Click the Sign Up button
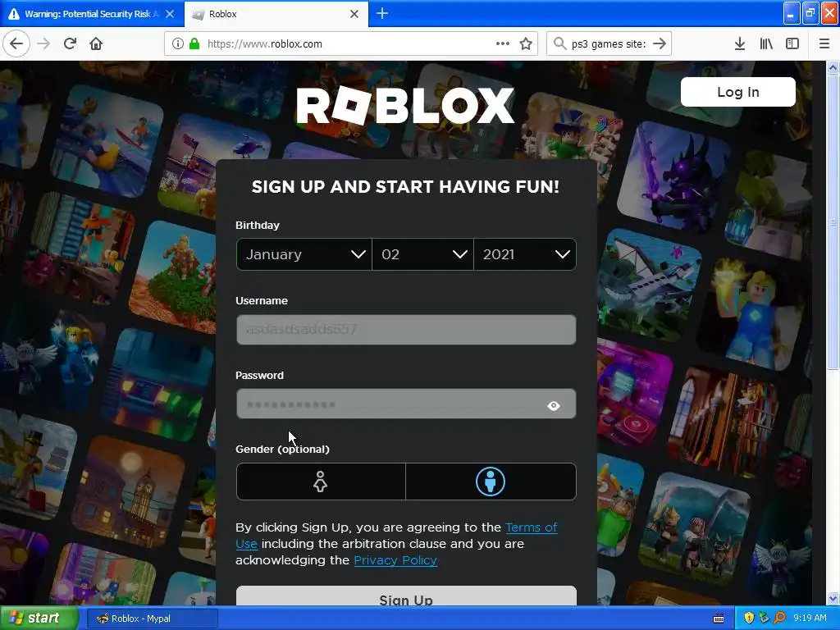Screen dimensions: 840x630 pyautogui.click(x=406, y=596)
